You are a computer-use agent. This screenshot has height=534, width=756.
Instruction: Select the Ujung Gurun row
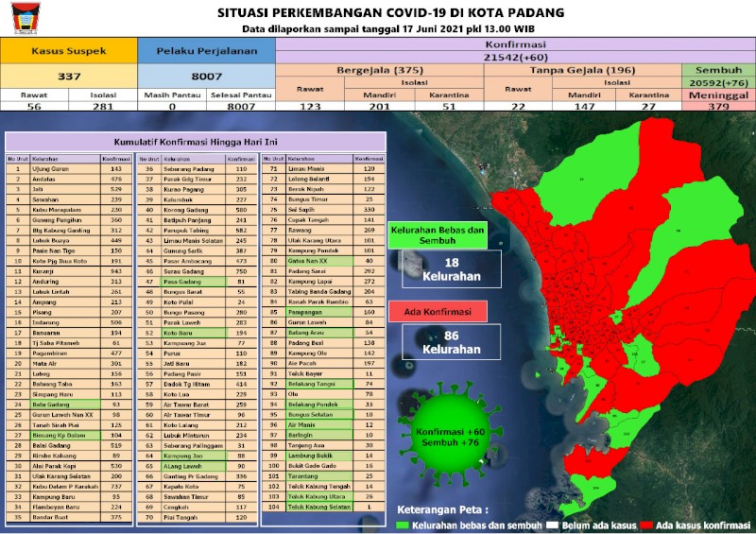(x=69, y=169)
